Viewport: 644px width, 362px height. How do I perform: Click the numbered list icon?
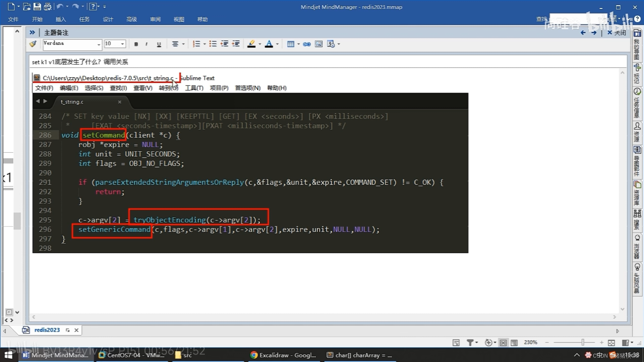point(196,44)
